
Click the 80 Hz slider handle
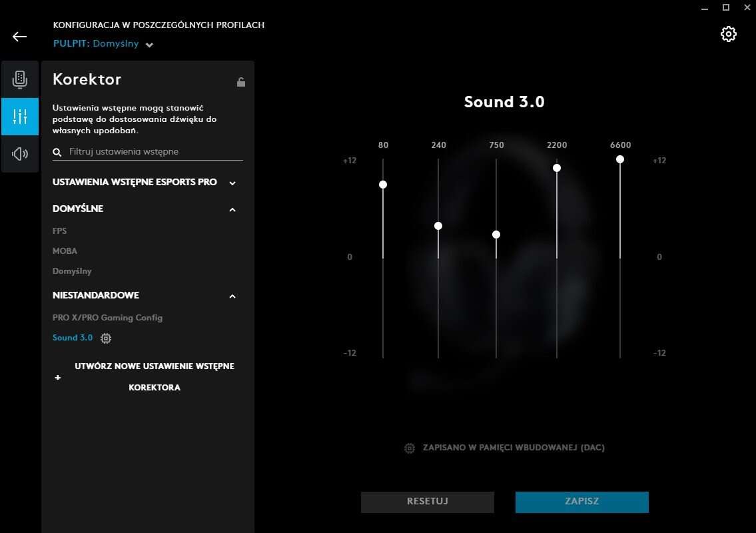click(383, 185)
